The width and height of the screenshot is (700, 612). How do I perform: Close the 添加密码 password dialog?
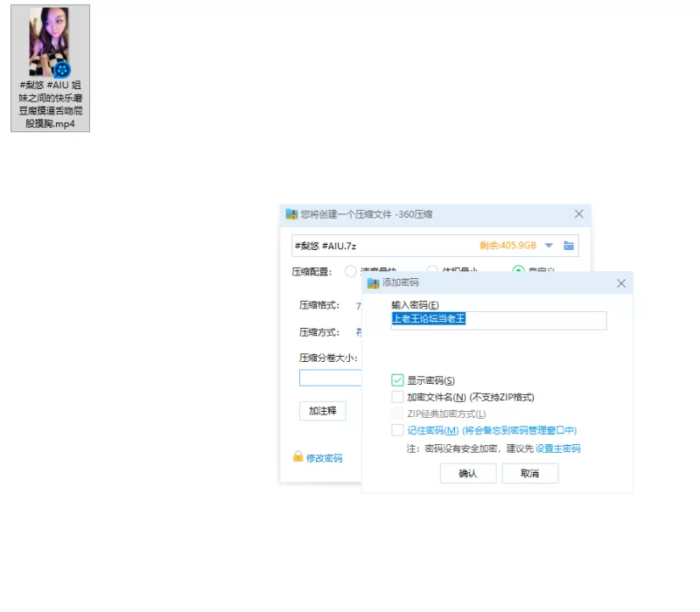pos(621,283)
